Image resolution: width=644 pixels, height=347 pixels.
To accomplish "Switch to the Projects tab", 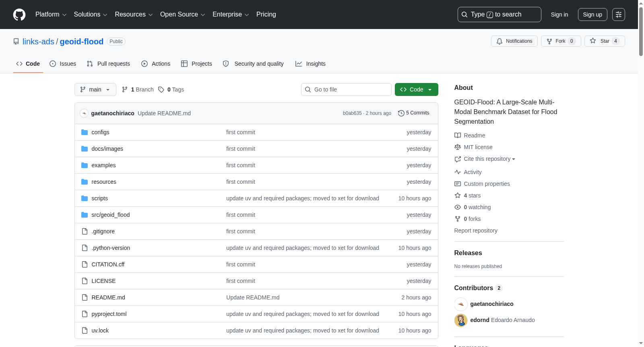I will point(196,64).
